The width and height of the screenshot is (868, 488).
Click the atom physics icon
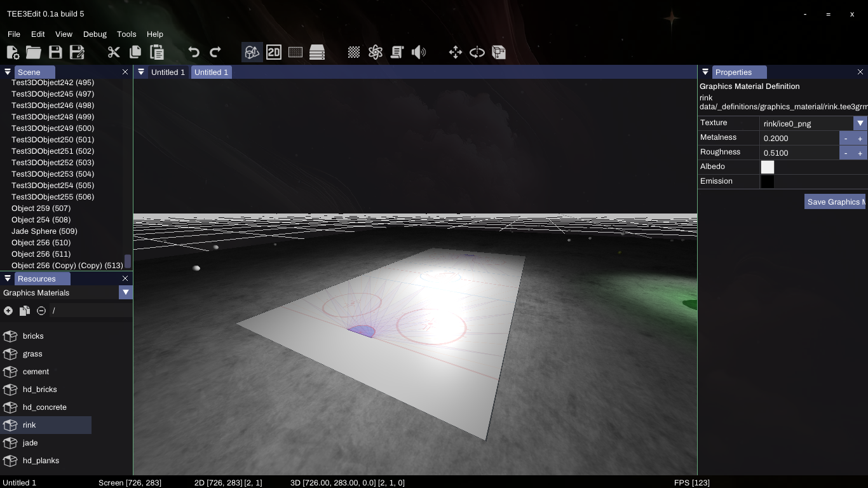pyautogui.click(x=376, y=53)
